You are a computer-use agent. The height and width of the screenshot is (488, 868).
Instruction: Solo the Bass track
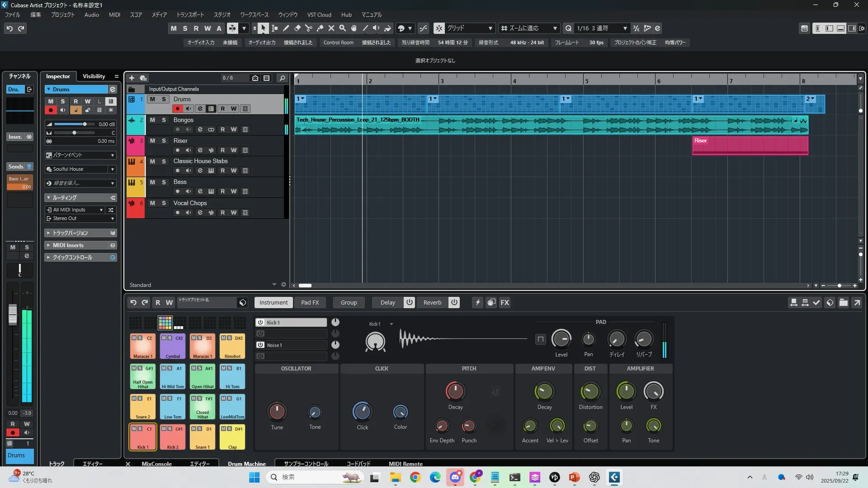click(x=164, y=182)
